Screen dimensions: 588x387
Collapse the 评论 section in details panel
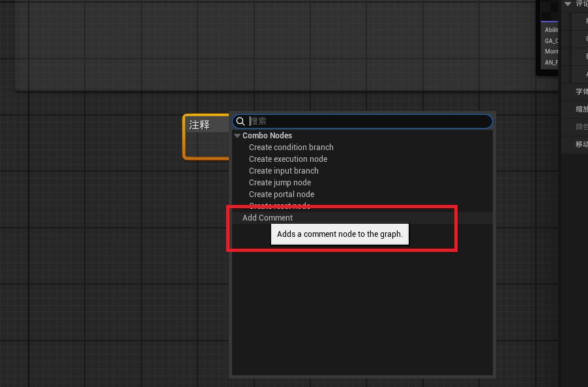[568, 4]
